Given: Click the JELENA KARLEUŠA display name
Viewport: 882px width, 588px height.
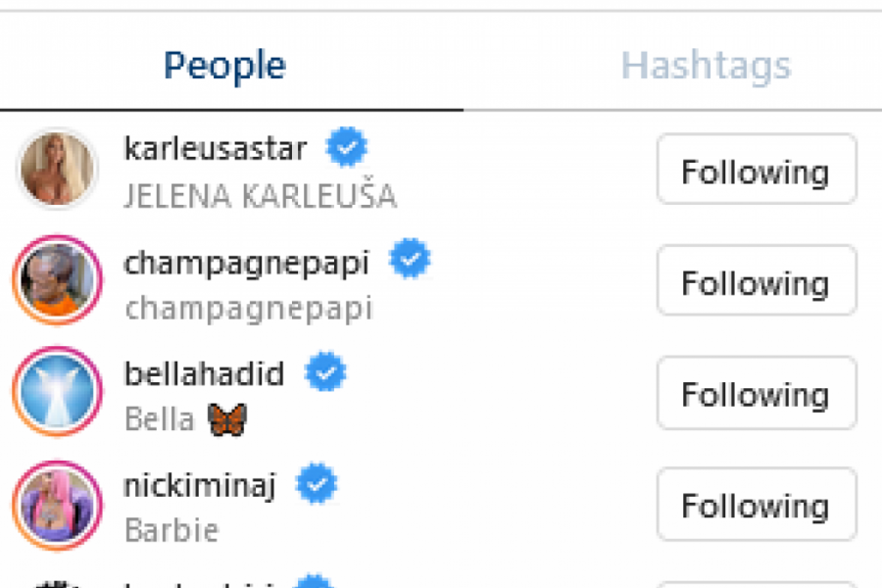Looking at the screenshot, I should 260,196.
